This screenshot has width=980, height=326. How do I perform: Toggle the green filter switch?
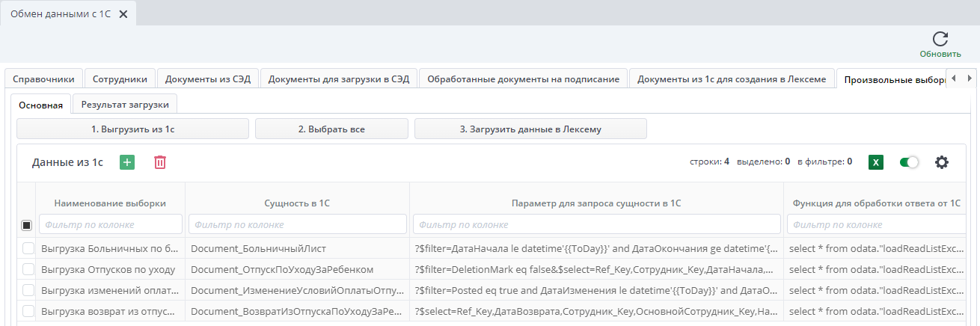pyautogui.click(x=909, y=162)
